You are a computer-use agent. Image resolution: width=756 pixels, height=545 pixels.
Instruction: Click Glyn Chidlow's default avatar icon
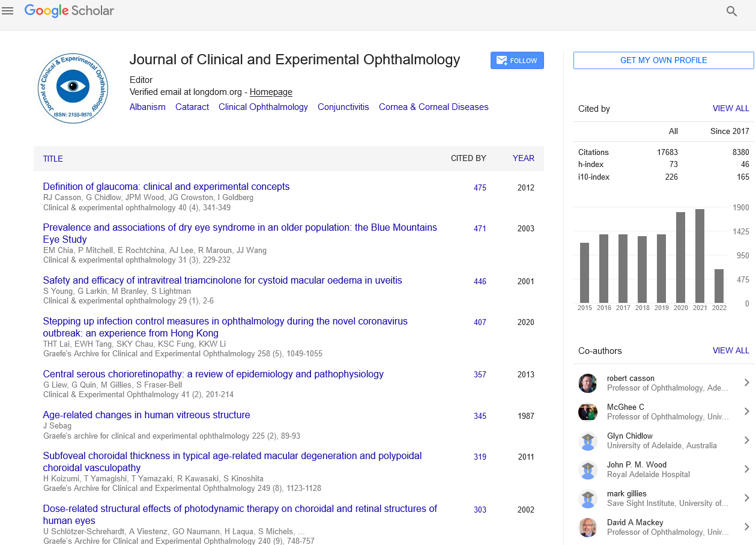point(587,440)
